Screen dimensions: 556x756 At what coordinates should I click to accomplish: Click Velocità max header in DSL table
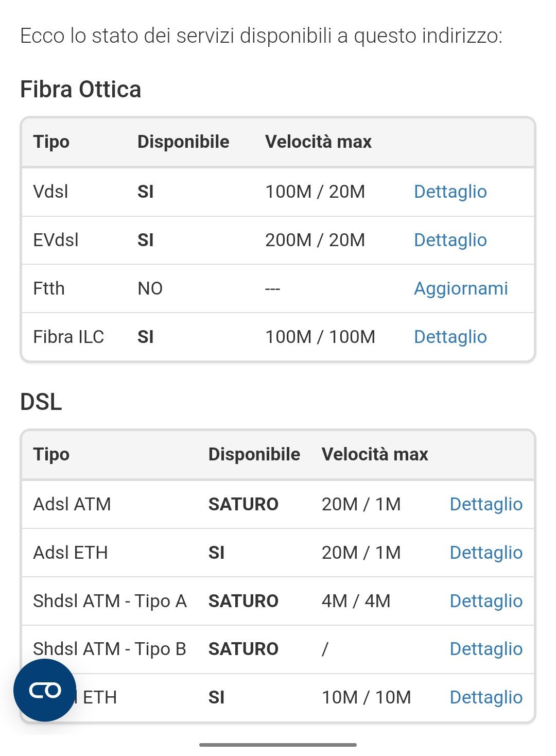[x=375, y=454]
